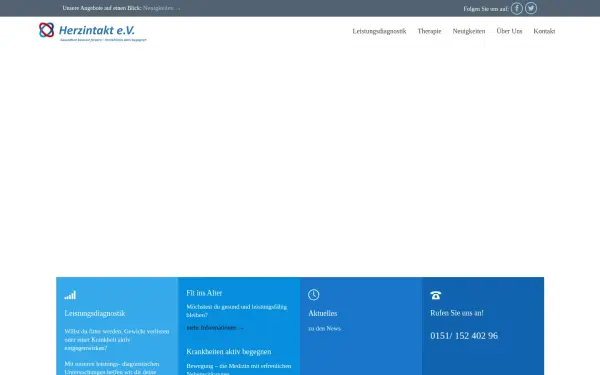The width and height of the screenshot is (600, 375).
Task: Open the Leistungsdiagnostik menu item
Action: pyautogui.click(x=379, y=31)
